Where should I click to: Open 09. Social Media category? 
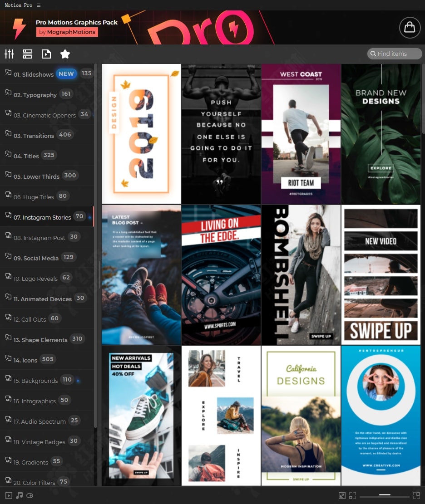pyautogui.click(x=47, y=258)
